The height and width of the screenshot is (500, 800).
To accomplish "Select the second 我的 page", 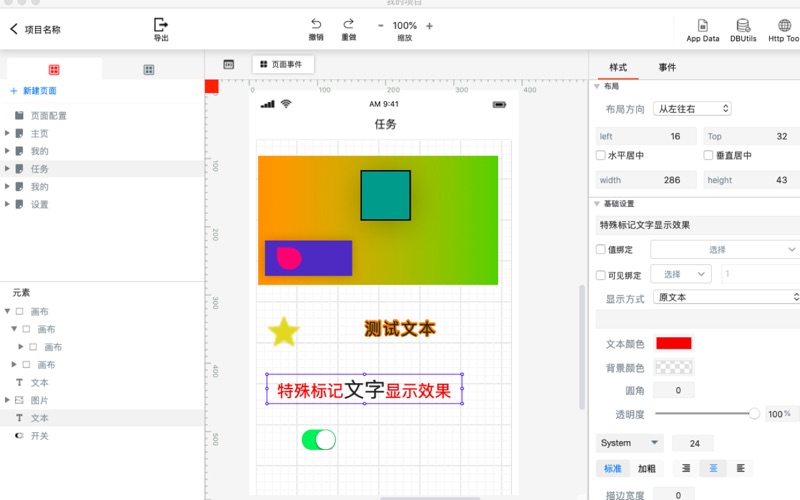I will [x=39, y=187].
